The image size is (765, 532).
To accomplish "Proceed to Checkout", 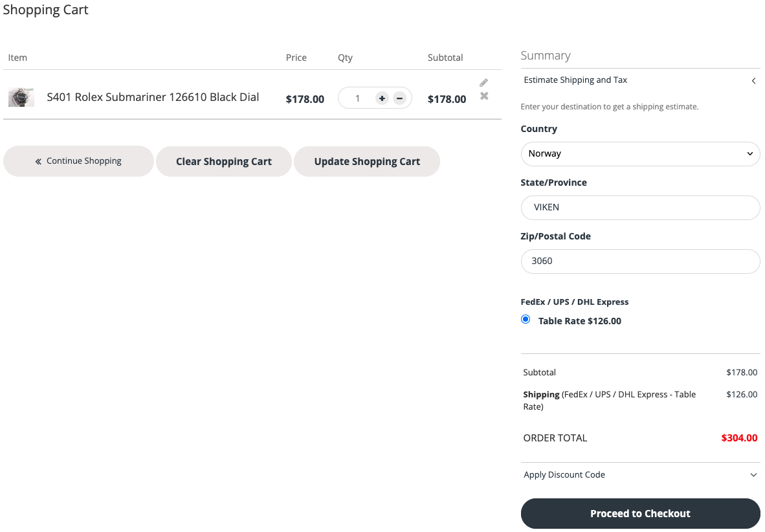I will [639, 514].
